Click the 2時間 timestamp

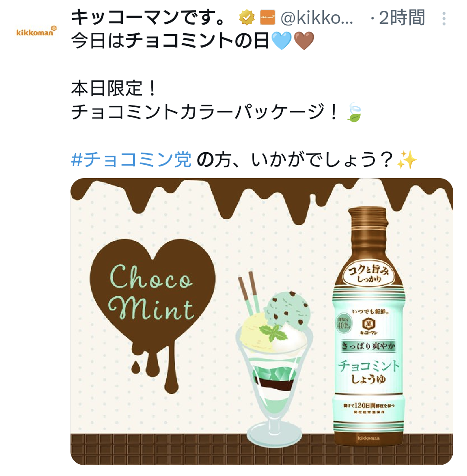click(x=401, y=17)
